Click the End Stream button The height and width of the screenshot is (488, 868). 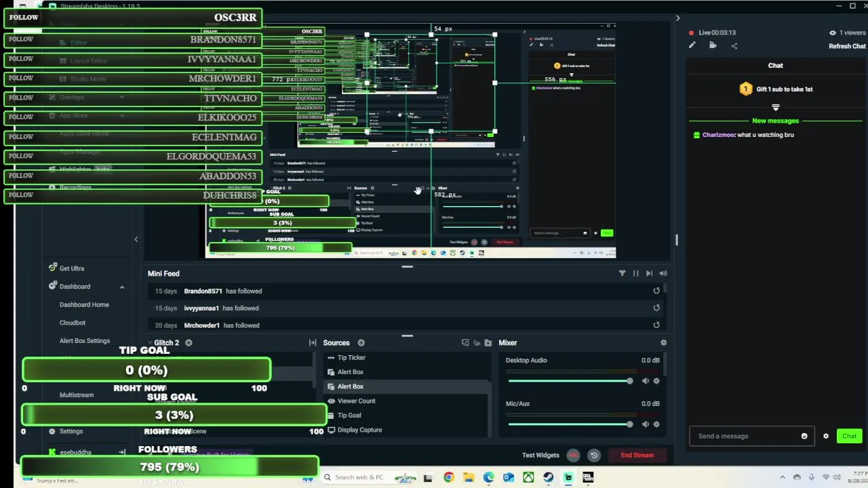tap(637, 455)
